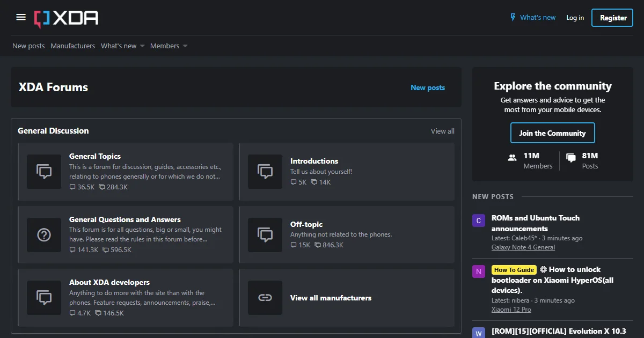Image resolution: width=644 pixels, height=338 pixels.
Task: Click the purple N avatar of nibera
Action: 479,271
